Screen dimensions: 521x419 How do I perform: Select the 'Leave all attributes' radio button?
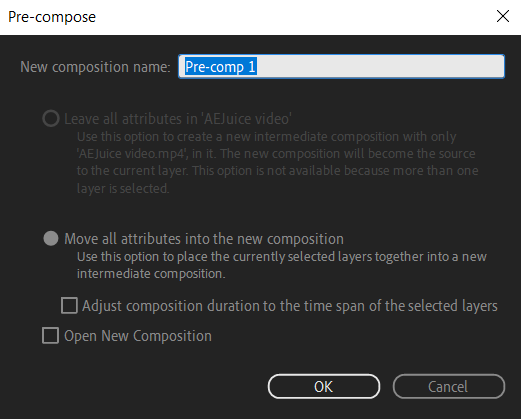pos(51,119)
